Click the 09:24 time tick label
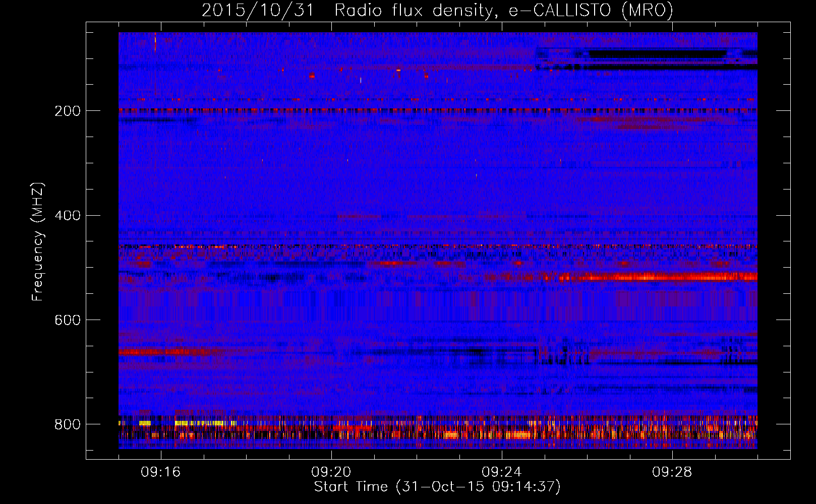This screenshot has height=504, width=816. 502,472
